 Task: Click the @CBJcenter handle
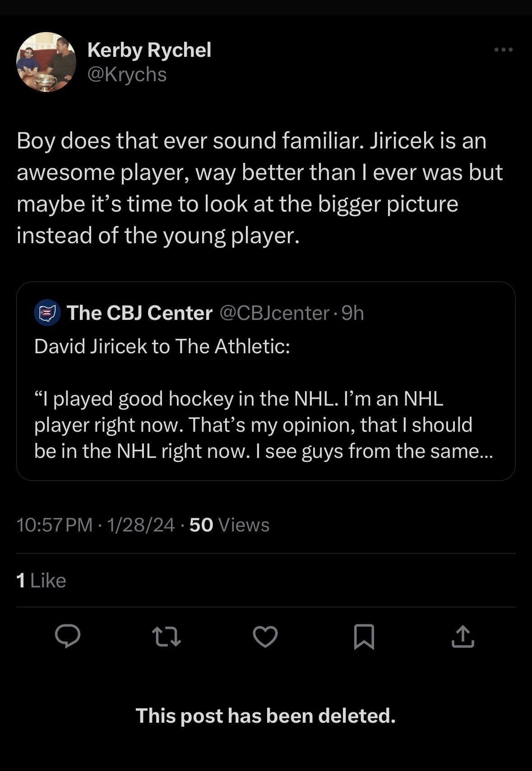point(274,313)
